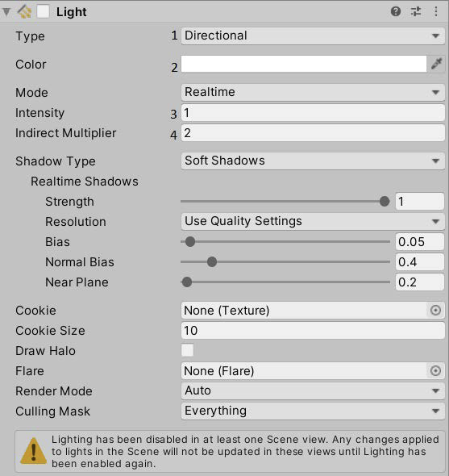Viewport: 449px width, 476px height.
Task: Open the component presets slider icon
Action: 416,11
